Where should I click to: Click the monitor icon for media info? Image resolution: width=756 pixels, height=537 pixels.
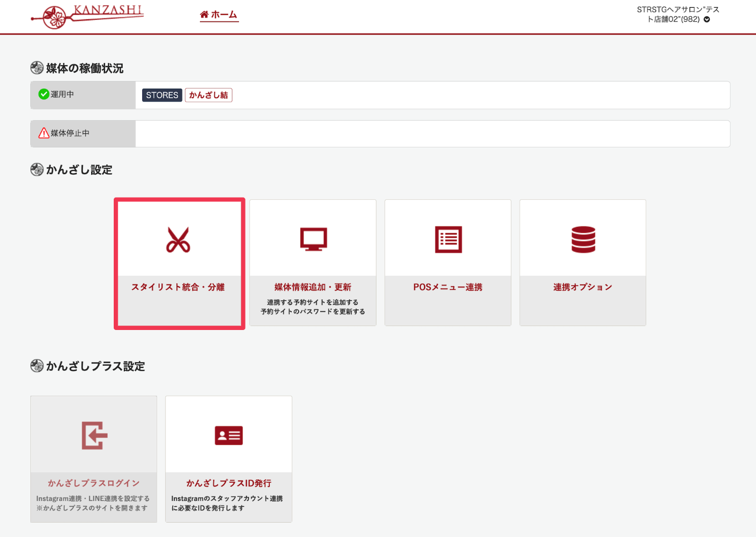click(313, 239)
